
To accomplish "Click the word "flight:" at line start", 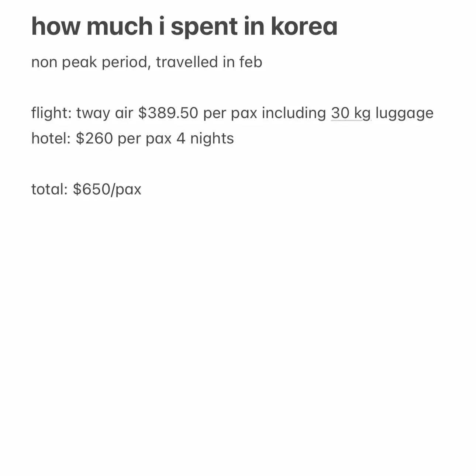I will point(51,113).
